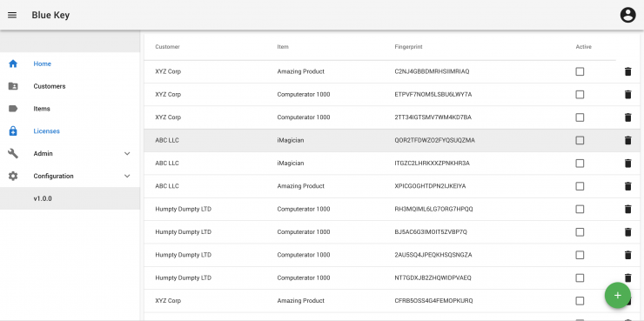This screenshot has height=321, width=644.
Task: Toggle Active checkbox for fingerprint XPICGOGH…
Action: (580, 186)
